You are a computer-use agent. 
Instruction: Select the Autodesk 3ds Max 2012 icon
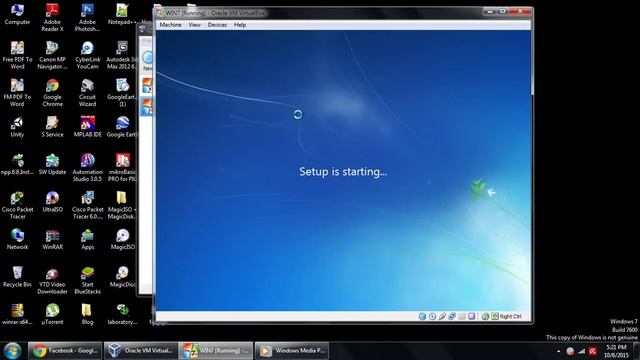click(122, 55)
